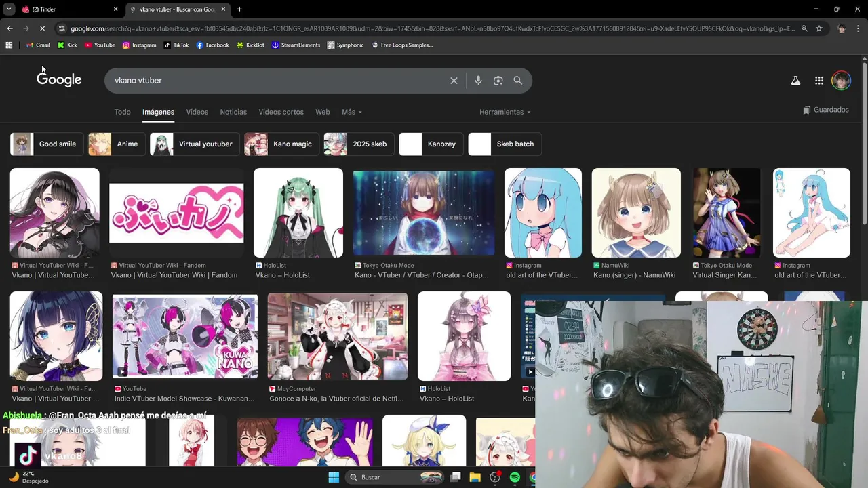Expand the Más menu
Screen dimensions: 868x488
(x=352, y=112)
